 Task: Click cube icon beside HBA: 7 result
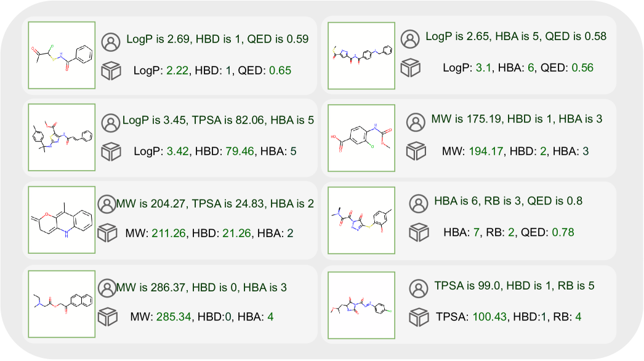pos(419,232)
